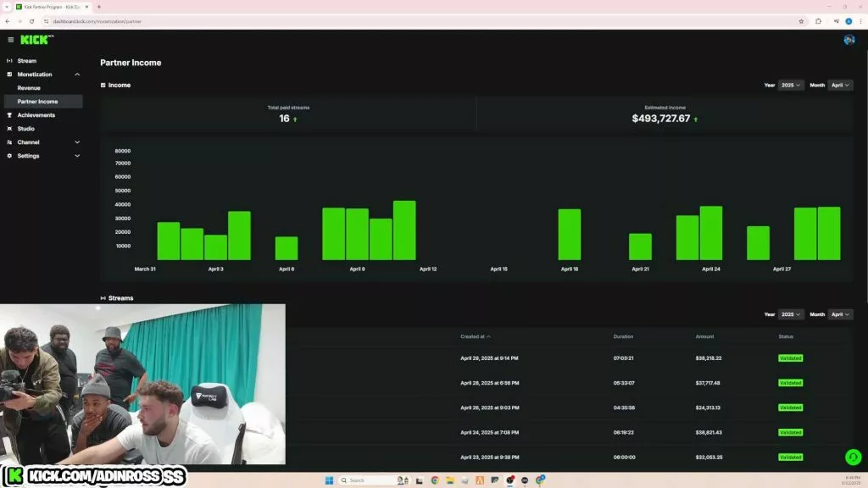Open the user avatar in the top right corner
Screen dimensions: 868x488
point(849,40)
